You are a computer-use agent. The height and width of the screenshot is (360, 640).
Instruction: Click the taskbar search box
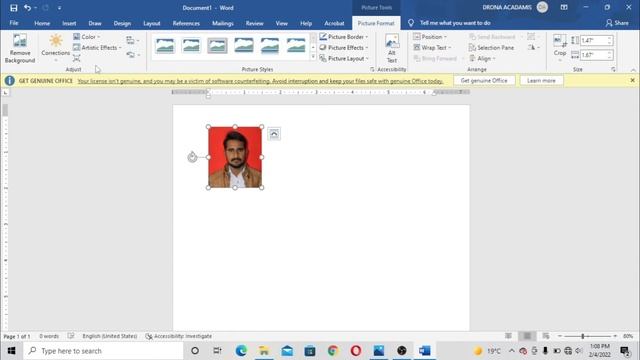point(103,351)
